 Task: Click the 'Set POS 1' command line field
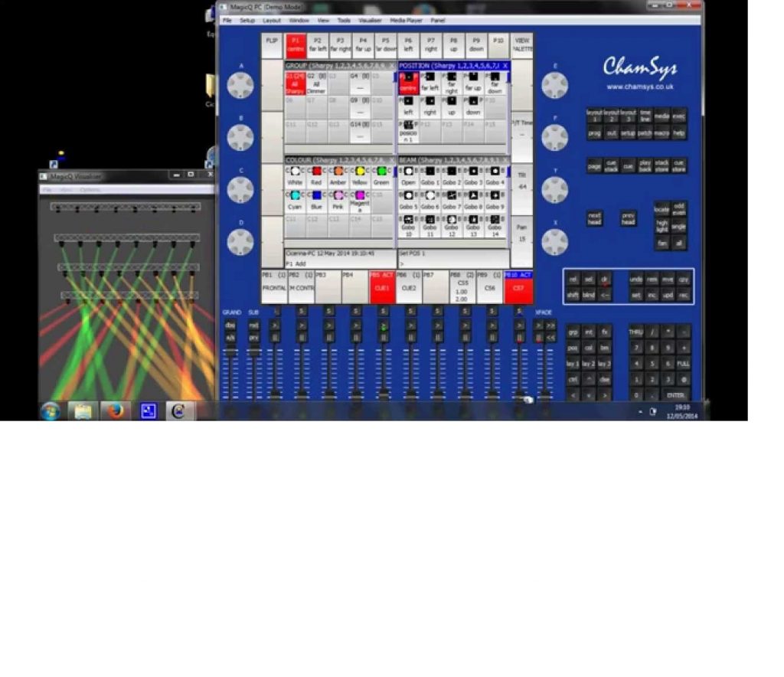tap(453, 259)
